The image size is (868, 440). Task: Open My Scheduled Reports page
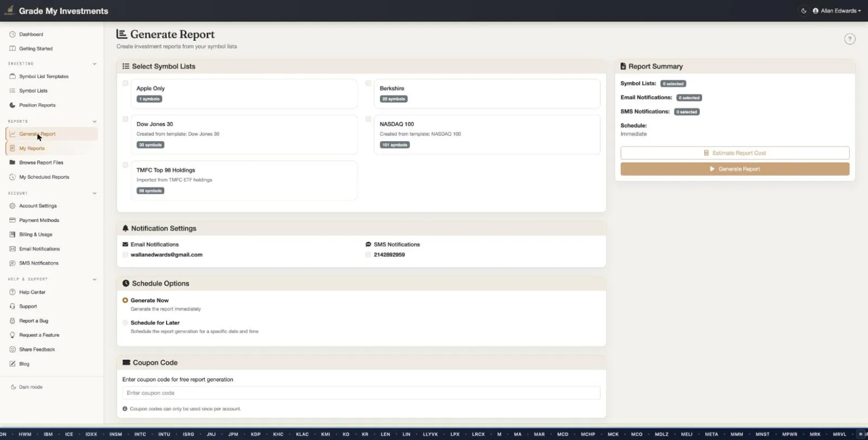[44, 177]
